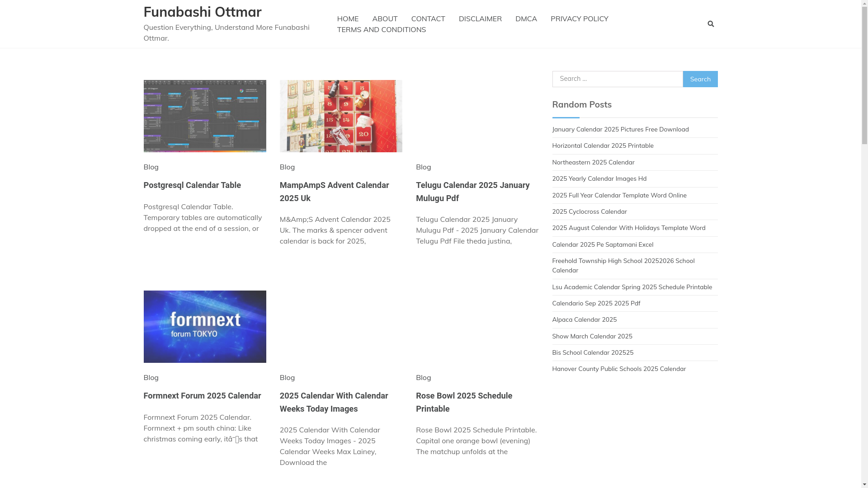Open Alpaca Calendar 2025 link
Screen dimensions: 868x488
[x=584, y=319]
